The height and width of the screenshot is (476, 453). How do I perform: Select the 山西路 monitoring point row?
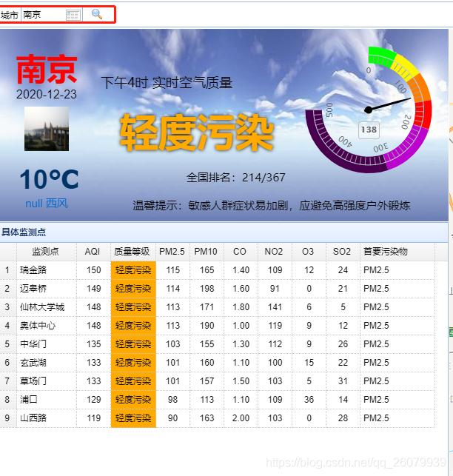pyautogui.click(x=218, y=418)
